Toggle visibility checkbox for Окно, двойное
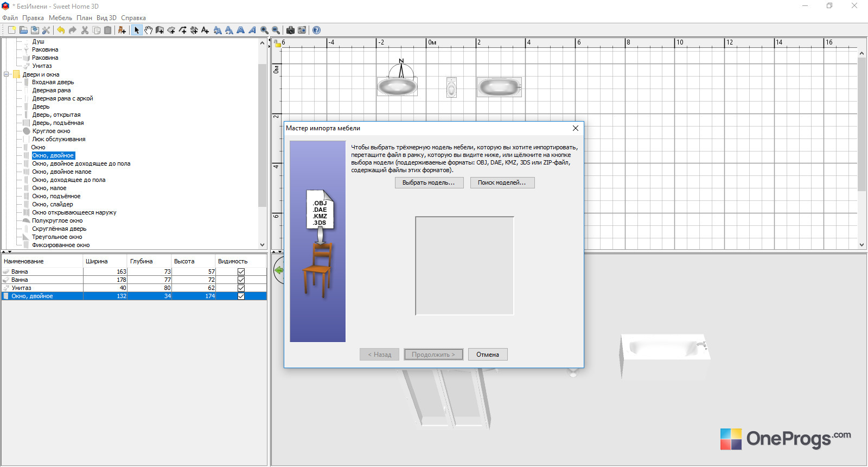This screenshot has width=868, height=467. point(241,296)
